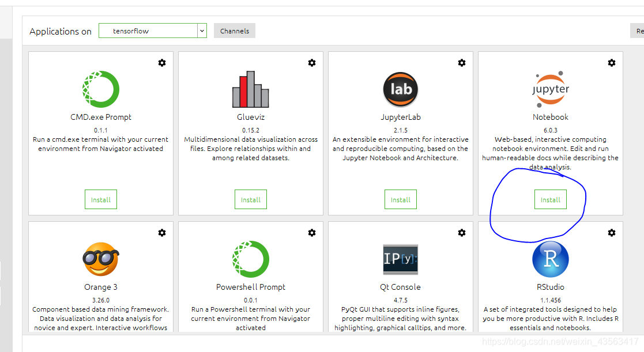Viewport: 644px width, 352px height.
Task: Select the Qt Console title text
Action: click(x=401, y=287)
